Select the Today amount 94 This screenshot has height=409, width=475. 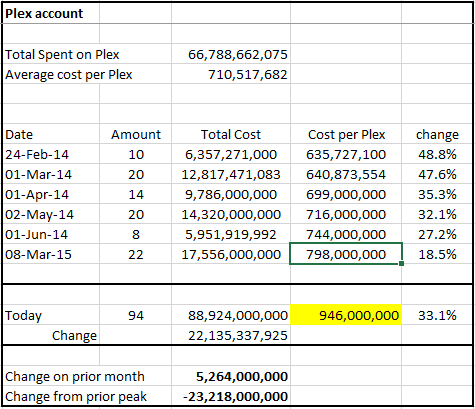136,315
